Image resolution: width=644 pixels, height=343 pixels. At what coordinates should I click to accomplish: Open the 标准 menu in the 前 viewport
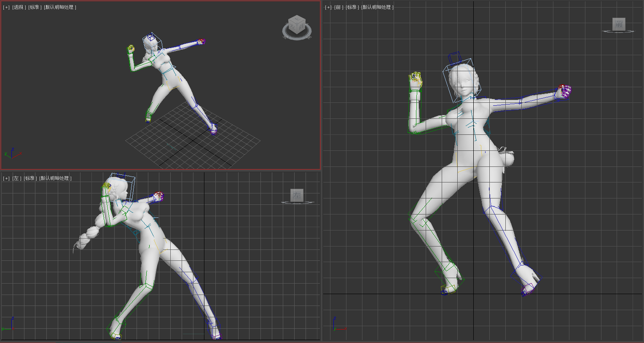click(x=352, y=7)
